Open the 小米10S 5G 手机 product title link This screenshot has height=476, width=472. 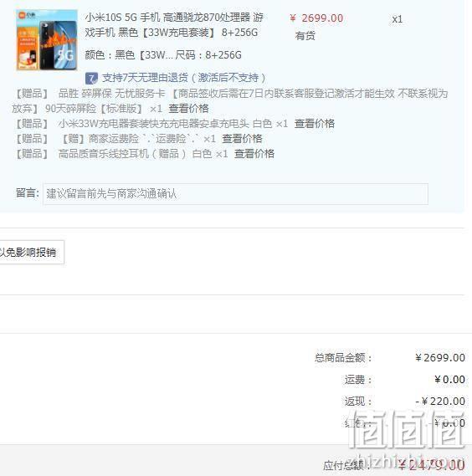point(174,25)
